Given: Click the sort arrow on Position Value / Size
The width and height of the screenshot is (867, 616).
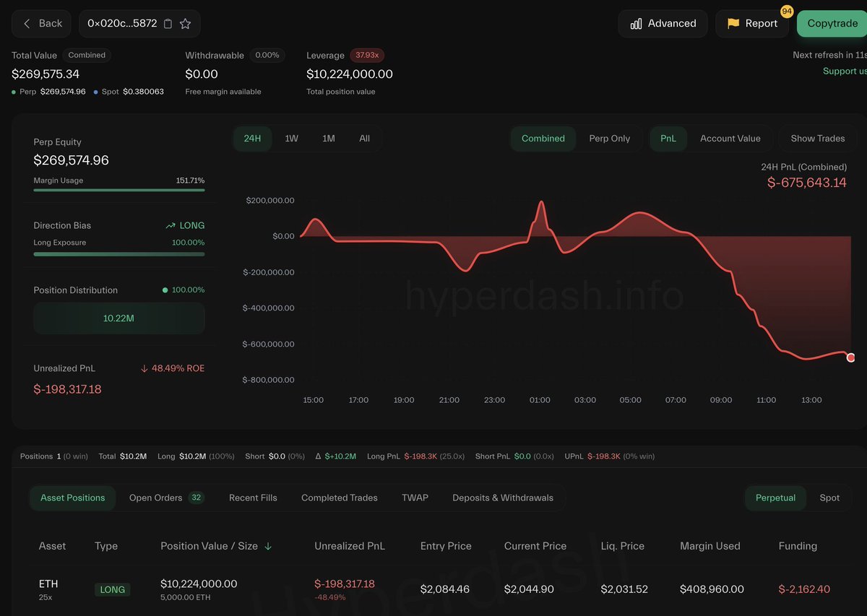Looking at the screenshot, I should coord(269,547).
